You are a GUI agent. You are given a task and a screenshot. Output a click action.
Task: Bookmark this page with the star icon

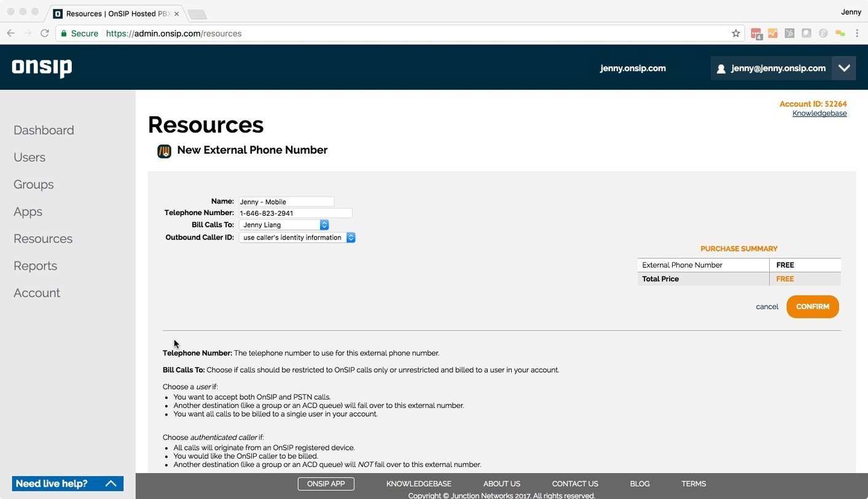pos(735,33)
